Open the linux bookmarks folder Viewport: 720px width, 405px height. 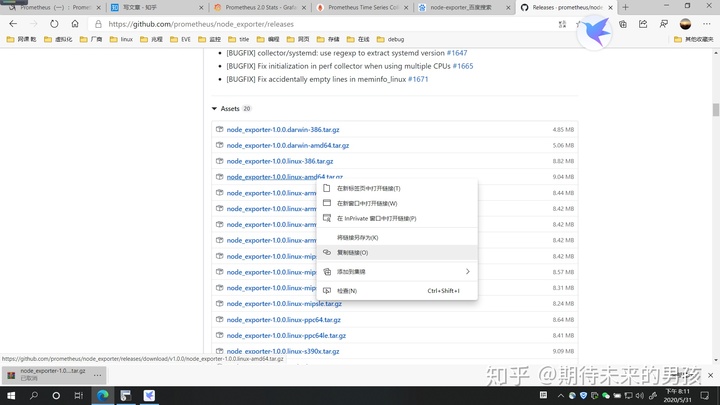[x=122, y=39]
